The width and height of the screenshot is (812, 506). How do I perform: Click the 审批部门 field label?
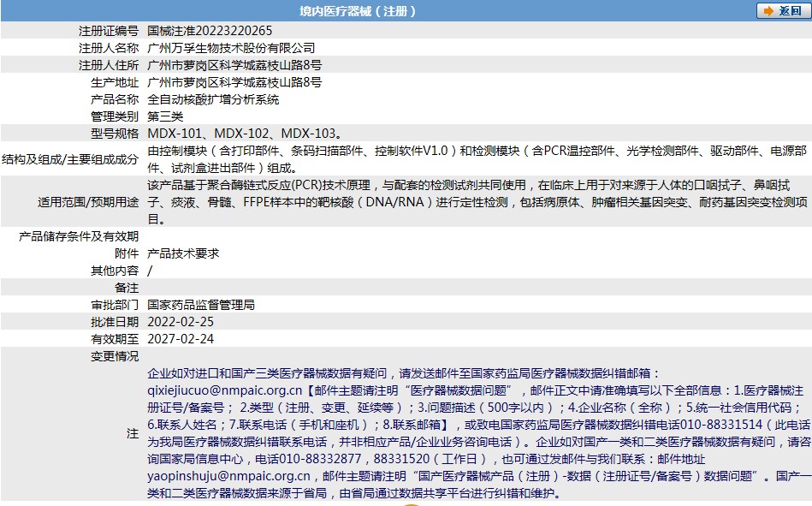[x=115, y=305]
